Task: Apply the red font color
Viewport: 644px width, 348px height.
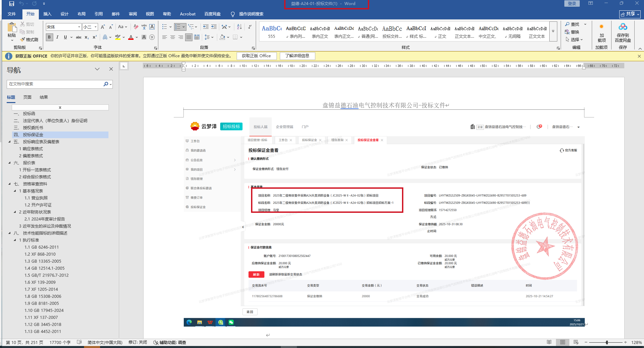Action: tap(131, 37)
